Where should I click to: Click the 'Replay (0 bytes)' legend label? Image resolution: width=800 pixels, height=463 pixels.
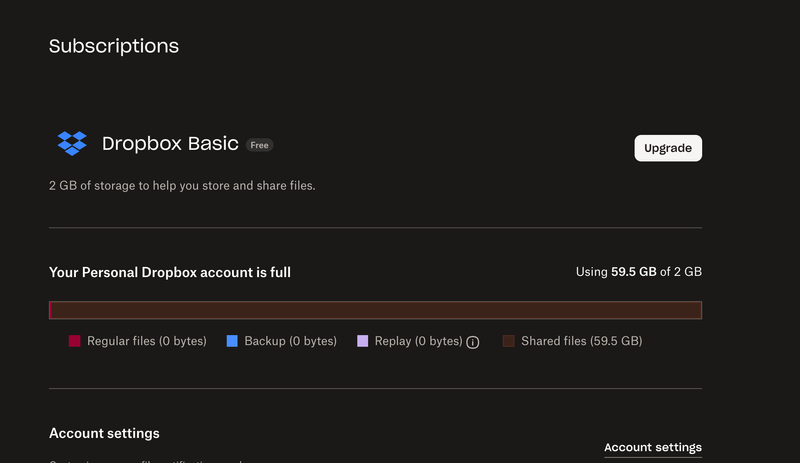[418, 342]
